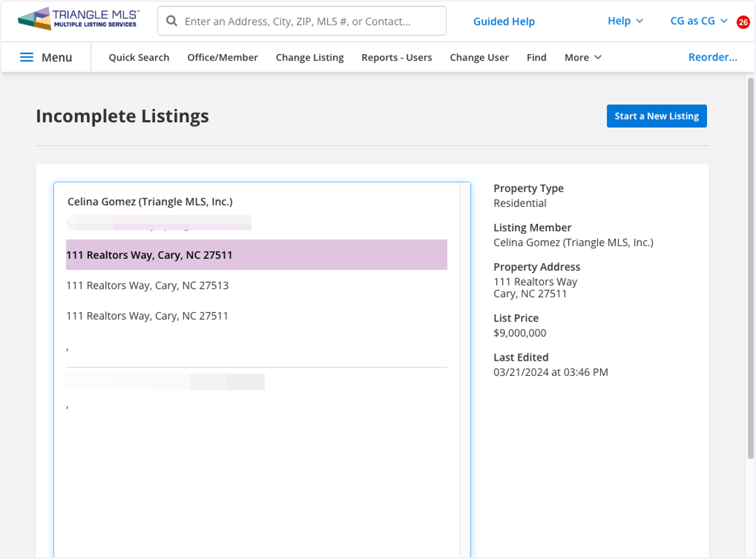This screenshot has height=559, width=756.
Task: Click Celina Gomez (Triangle MLS, Inc.) list header
Action: tap(150, 201)
